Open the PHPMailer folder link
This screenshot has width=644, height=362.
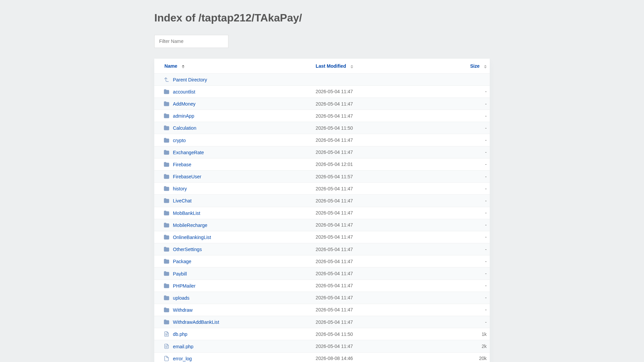184,286
